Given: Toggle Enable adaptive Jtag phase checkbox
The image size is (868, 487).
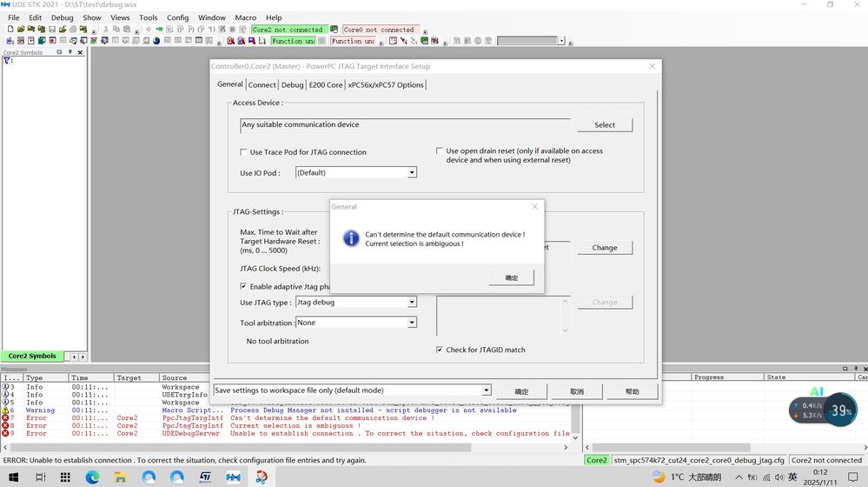Looking at the screenshot, I should pyautogui.click(x=243, y=286).
